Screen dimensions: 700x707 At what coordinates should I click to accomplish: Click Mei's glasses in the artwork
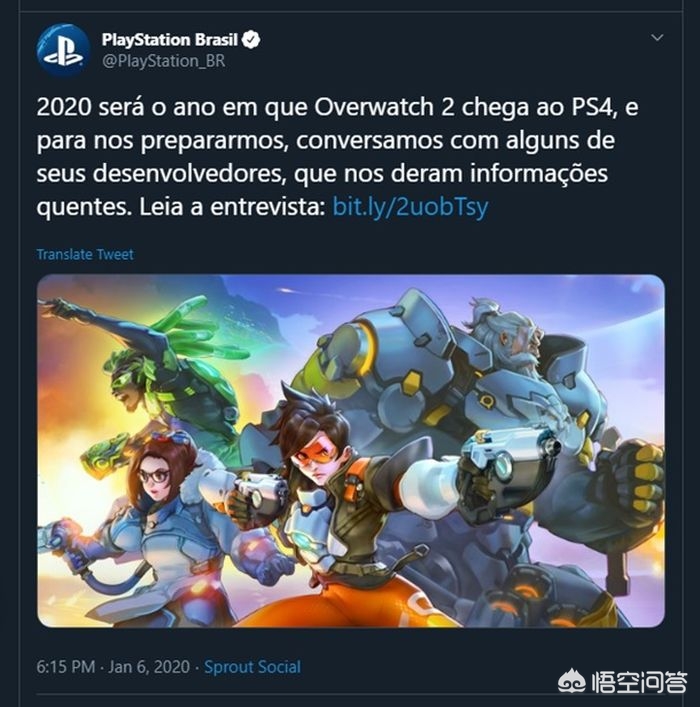click(154, 475)
